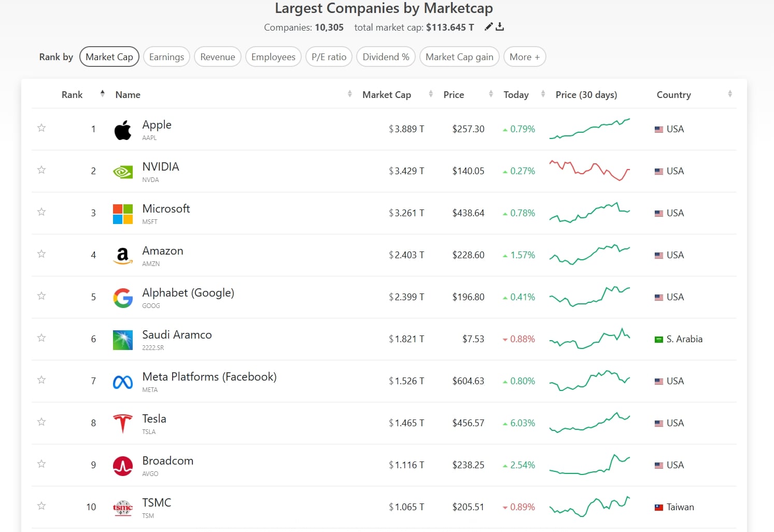Star NVIDIA as a favorite
774x532 pixels.
(x=41, y=170)
